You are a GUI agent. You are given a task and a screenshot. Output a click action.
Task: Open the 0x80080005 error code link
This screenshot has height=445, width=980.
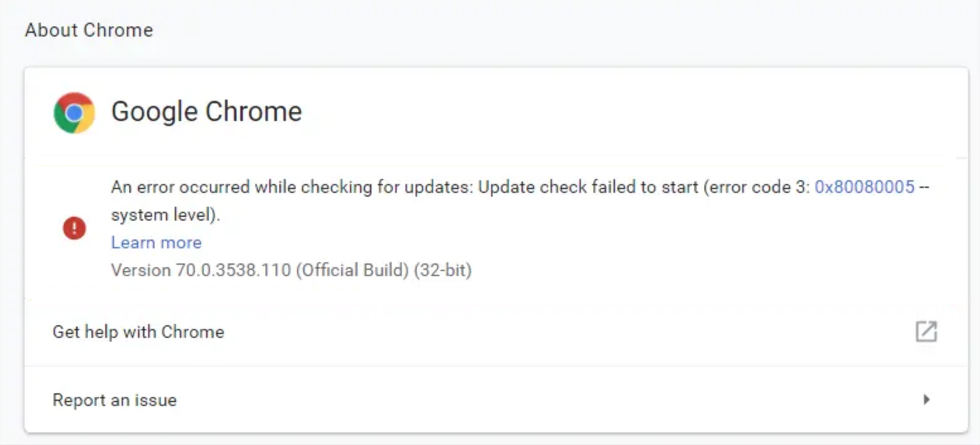[864, 187]
